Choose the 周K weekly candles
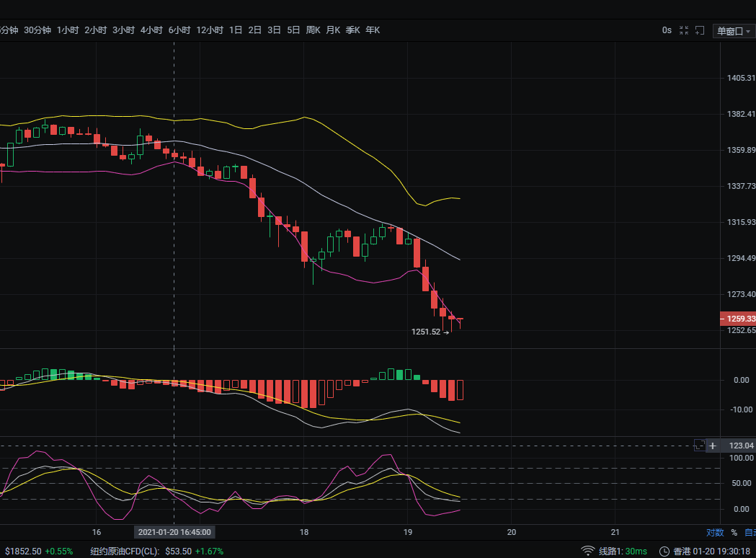This screenshot has width=756, height=558. point(313,30)
